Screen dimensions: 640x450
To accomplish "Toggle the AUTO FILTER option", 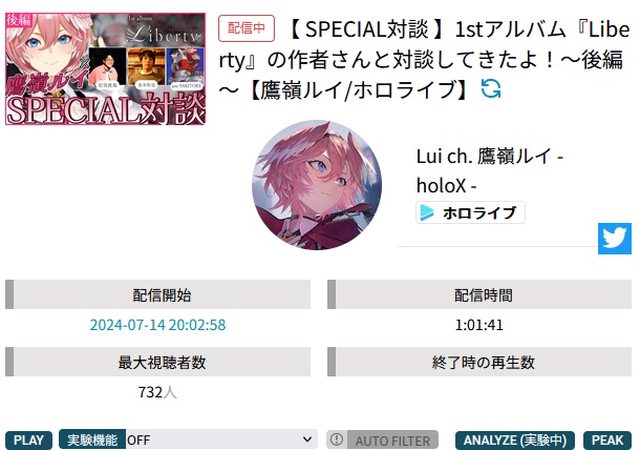I will [x=382, y=440].
